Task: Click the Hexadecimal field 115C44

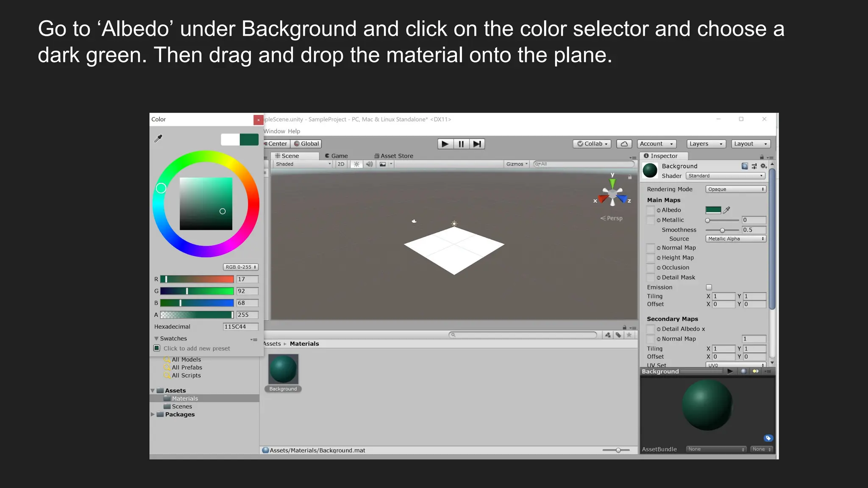Action: click(x=240, y=327)
